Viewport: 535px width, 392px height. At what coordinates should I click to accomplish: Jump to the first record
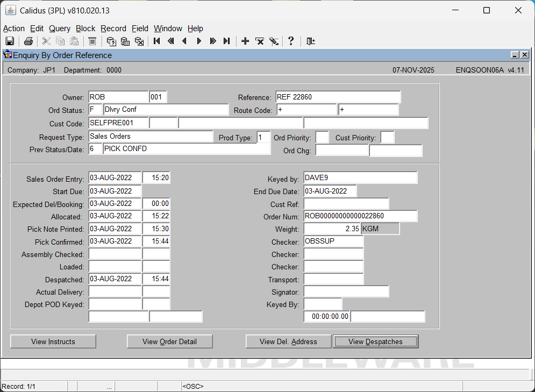point(157,41)
